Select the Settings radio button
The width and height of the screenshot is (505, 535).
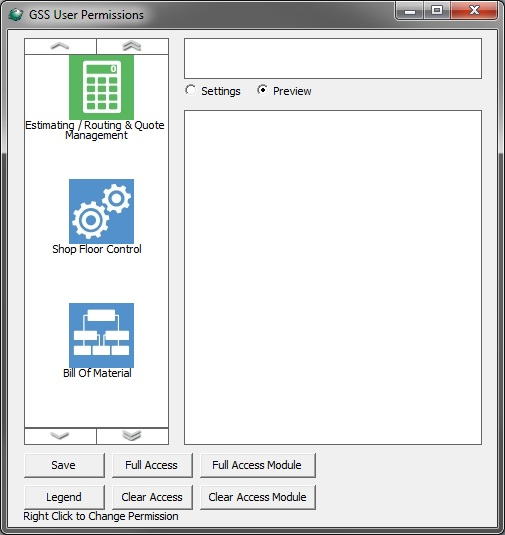pos(190,90)
